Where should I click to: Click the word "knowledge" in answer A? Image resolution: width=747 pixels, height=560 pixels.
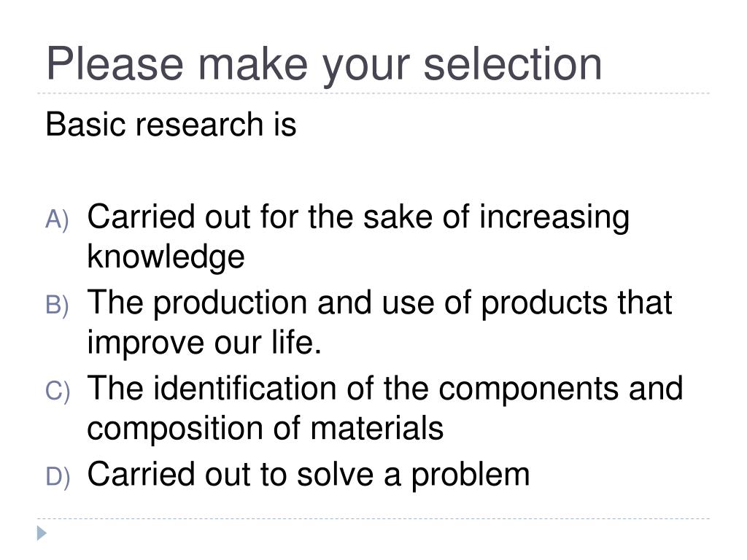click(x=166, y=257)
